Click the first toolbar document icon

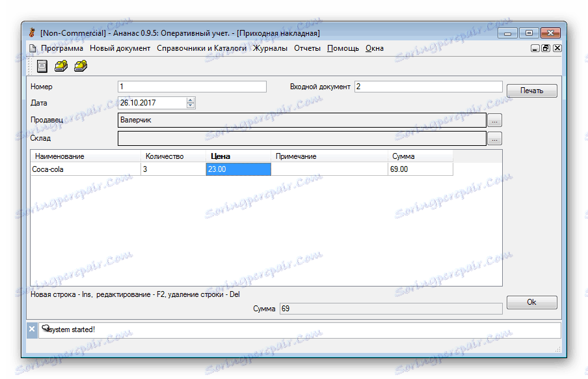click(x=42, y=66)
